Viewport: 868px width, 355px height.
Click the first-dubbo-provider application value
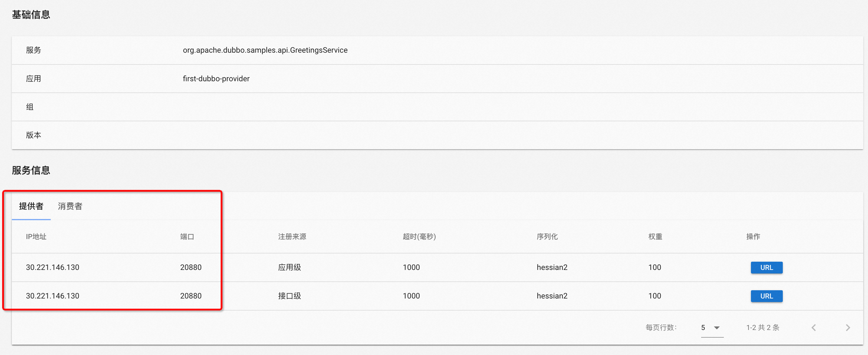coord(216,78)
